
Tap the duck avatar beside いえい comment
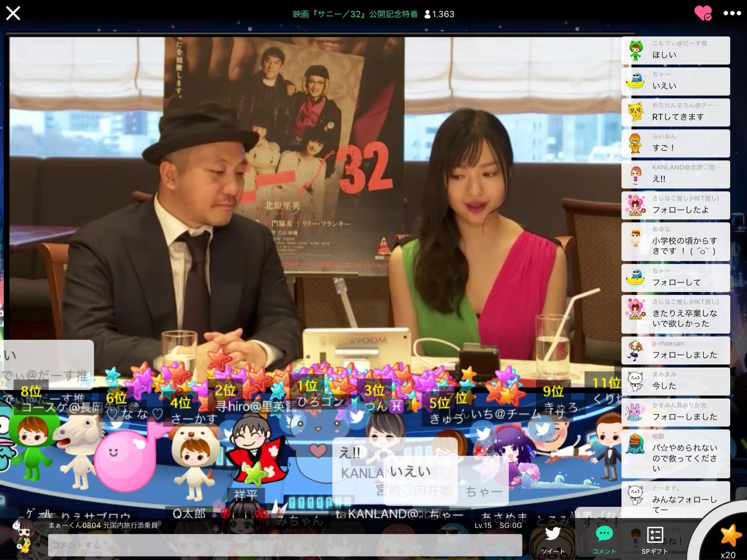(x=635, y=82)
